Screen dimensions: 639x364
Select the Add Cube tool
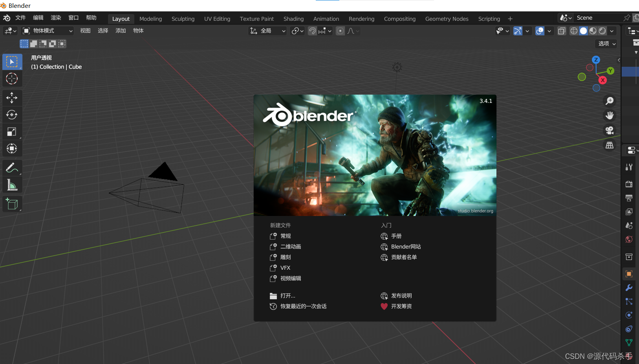coord(12,204)
